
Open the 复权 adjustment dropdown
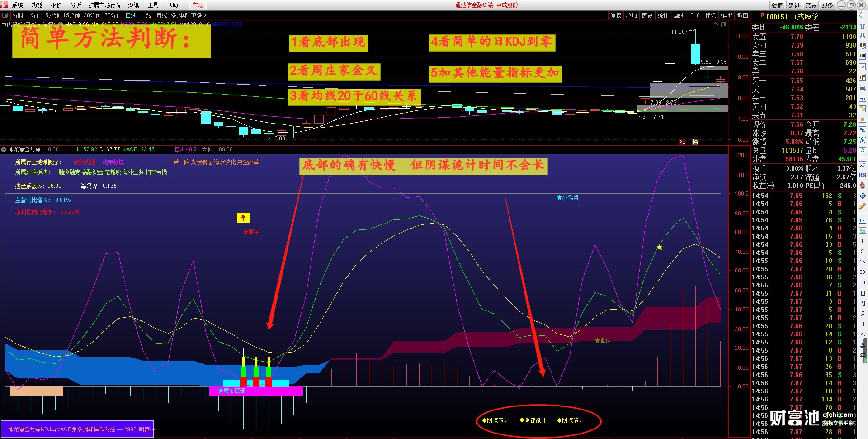[616, 15]
